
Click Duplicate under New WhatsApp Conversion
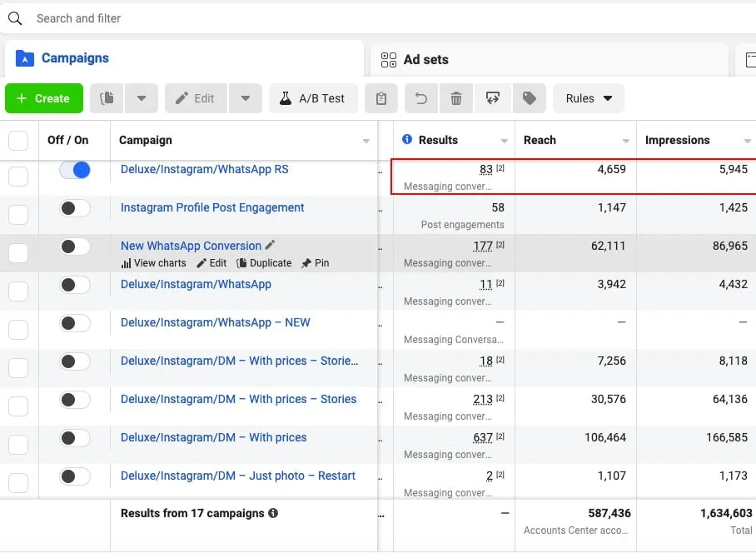tap(264, 263)
